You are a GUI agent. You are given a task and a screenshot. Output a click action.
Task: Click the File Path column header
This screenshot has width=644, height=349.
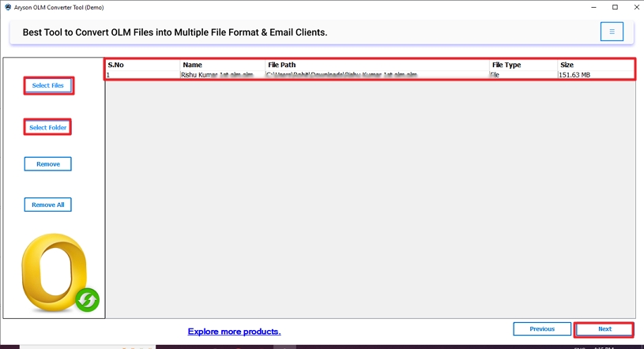[377, 65]
